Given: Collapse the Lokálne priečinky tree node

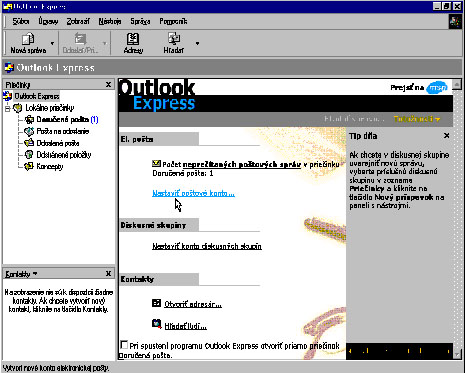Looking at the screenshot, I should click(x=7, y=108).
